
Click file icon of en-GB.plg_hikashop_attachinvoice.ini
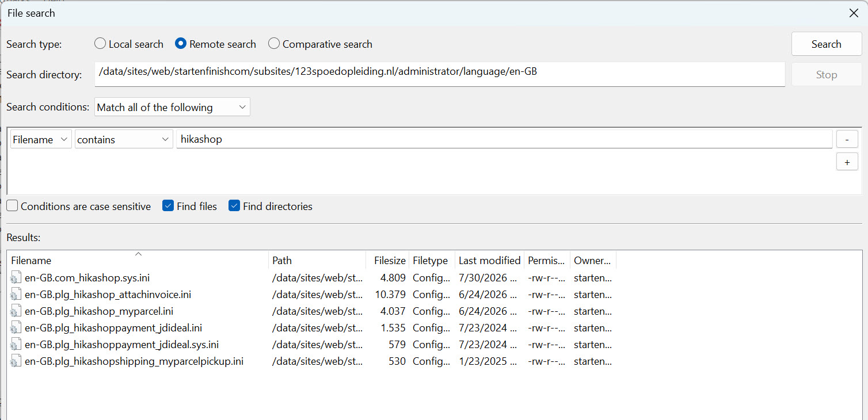[x=16, y=295]
